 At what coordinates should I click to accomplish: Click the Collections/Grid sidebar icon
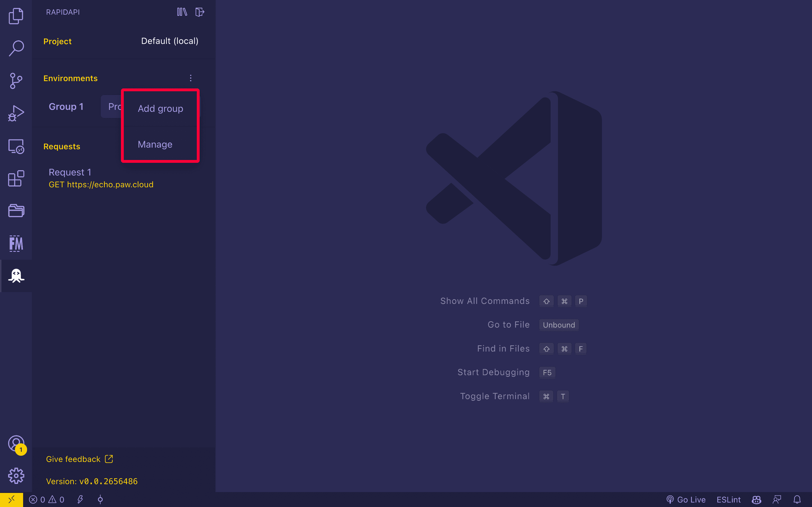pyautogui.click(x=16, y=179)
